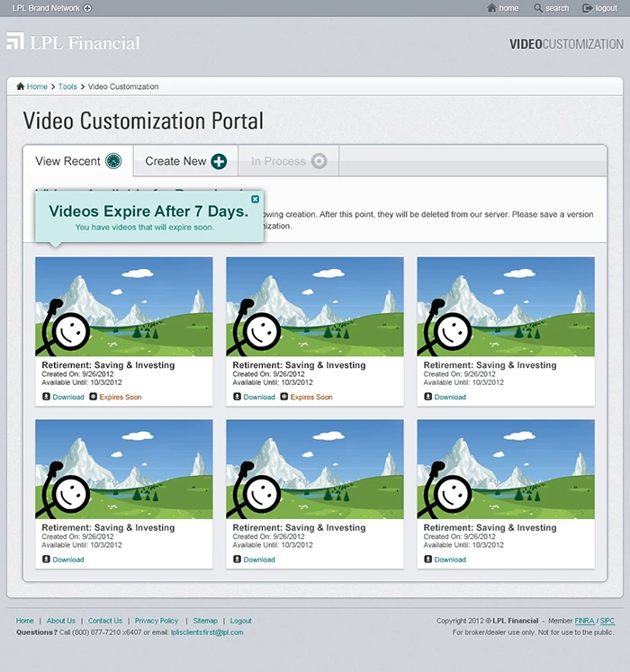Click the lplisclientsfirst@lpl.com email link
The image size is (630, 672).
coord(207,632)
